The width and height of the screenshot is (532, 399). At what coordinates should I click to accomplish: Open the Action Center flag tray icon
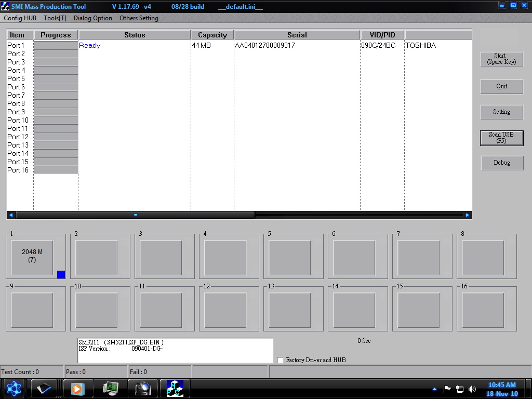point(447,389)
